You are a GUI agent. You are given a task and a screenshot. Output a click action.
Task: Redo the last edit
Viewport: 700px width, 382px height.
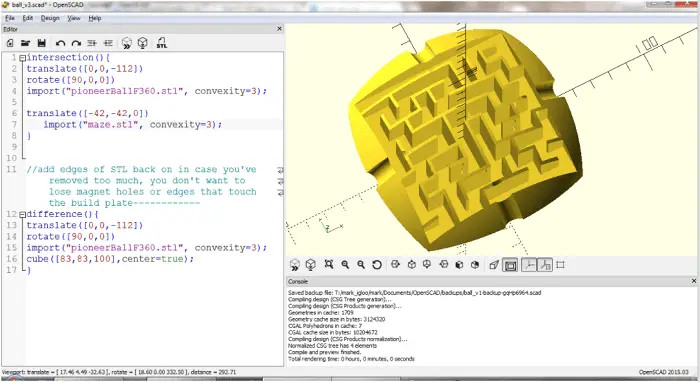(x=76, y=43)
